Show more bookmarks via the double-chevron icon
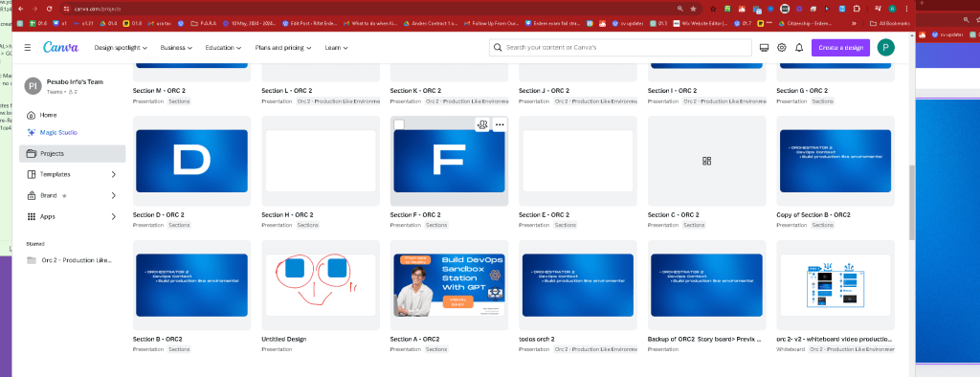The image size is (980, 377). [x=855, y=23]
